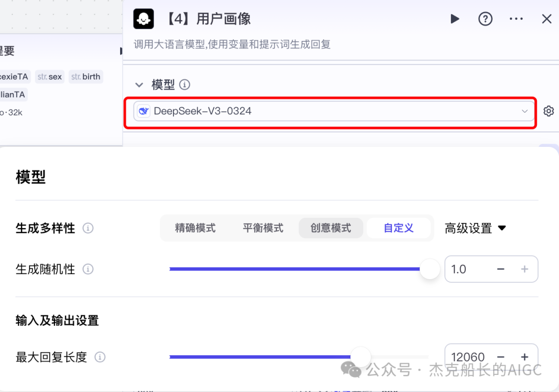Screen dimensions: 559x392
Task: Click the str. birth variable tag
Action: point(85,77)
